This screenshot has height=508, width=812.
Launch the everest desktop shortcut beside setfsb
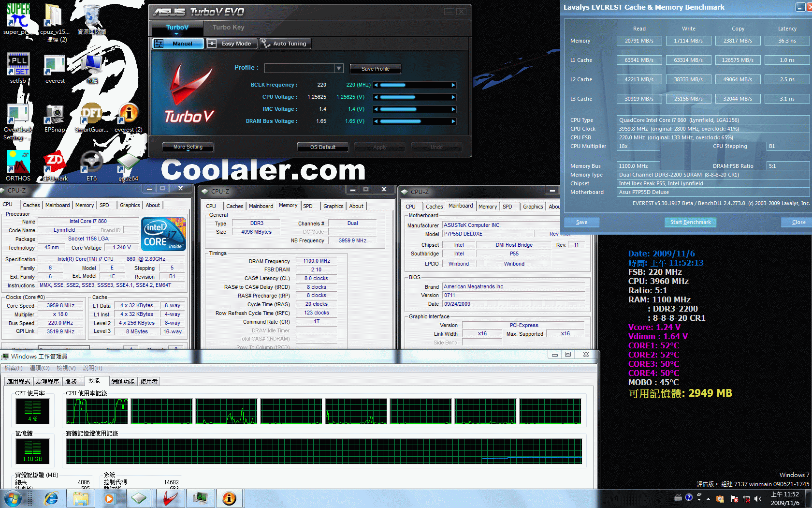coord(55,68)
